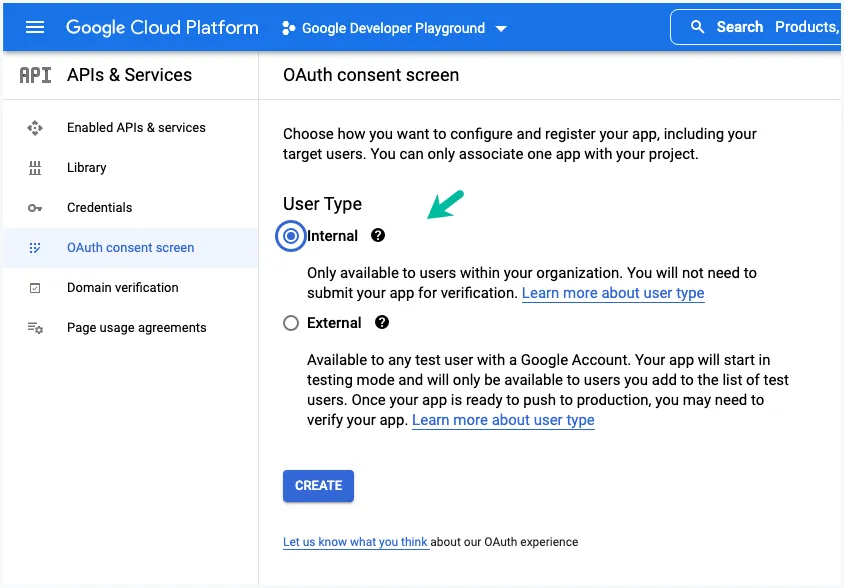Open Learn more about user type link
The image size is (844, 588).
pos(613,293)
